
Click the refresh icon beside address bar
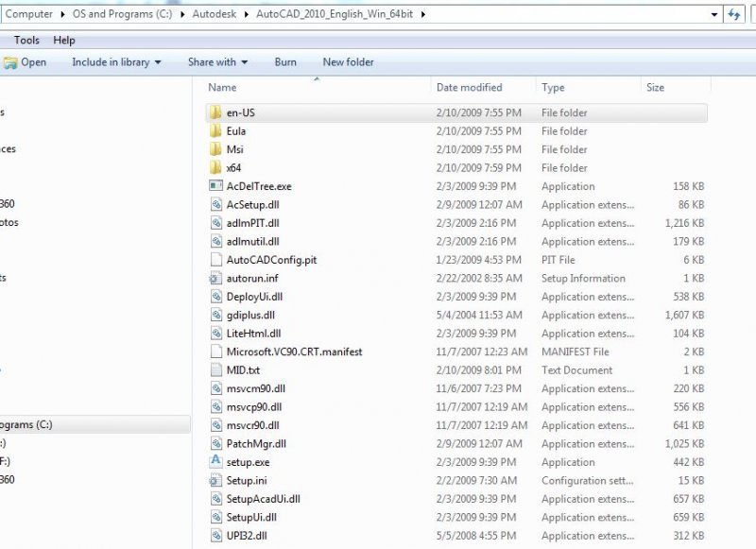coord(734,14)
